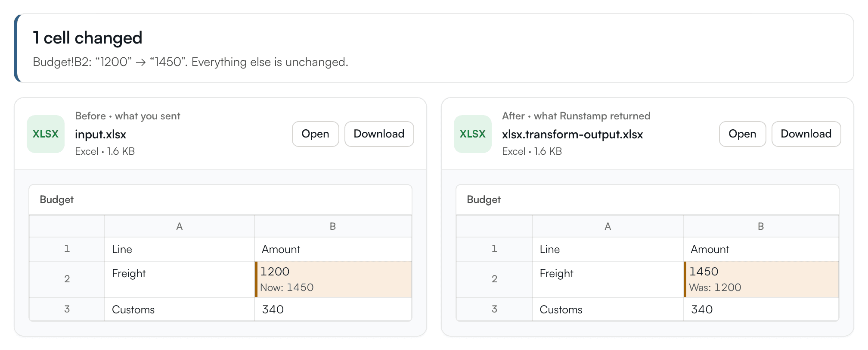The width and height of the screenshot is (868, 350).
Task: Select column A header in the Before sheet
Action: click(x=180, y=226)
